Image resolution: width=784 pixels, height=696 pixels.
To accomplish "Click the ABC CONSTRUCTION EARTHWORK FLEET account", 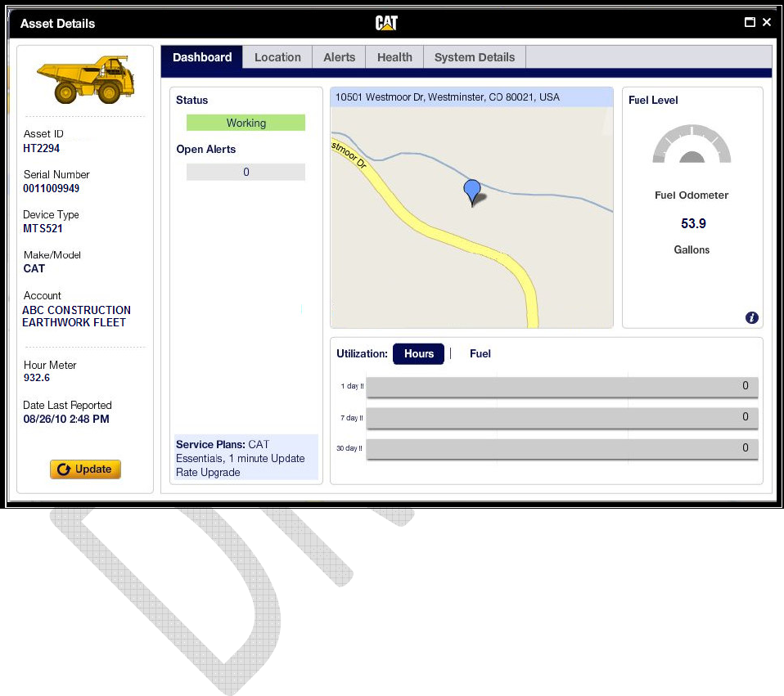I will (76, 317).
